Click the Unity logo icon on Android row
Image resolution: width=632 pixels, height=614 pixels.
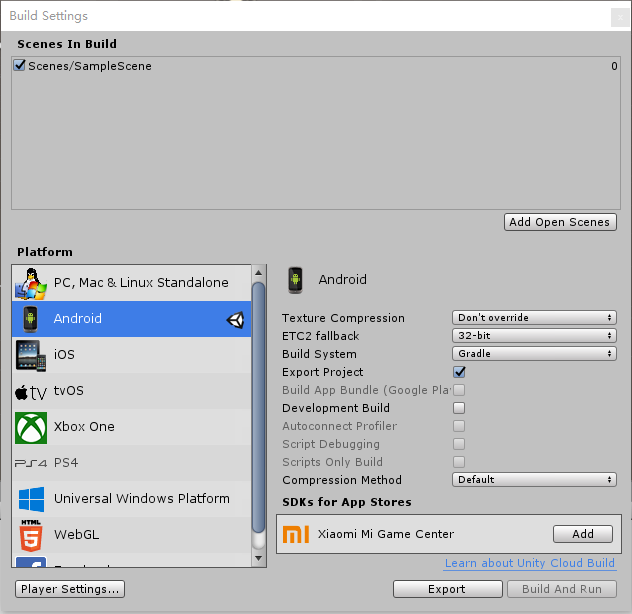pos(235,320)
